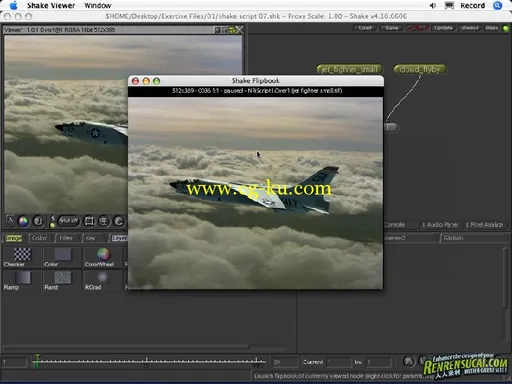
Task: Switch to the Key tool tab
Action: (x=90, y=238)
